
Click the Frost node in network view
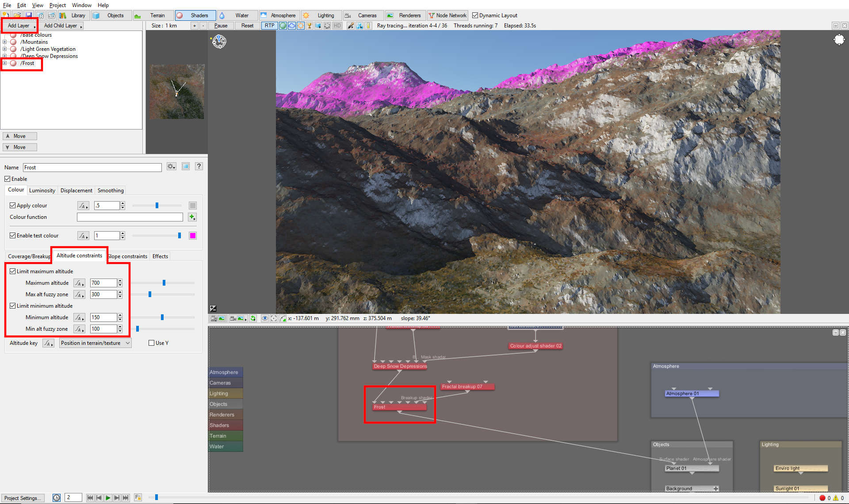[400, 407]
